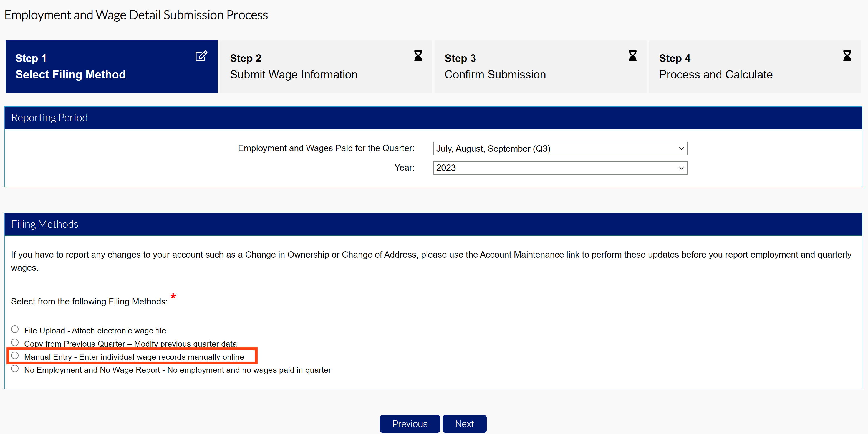Select the Manual Entry radio button
Screen dimensions: 868x434
[15, 355]
